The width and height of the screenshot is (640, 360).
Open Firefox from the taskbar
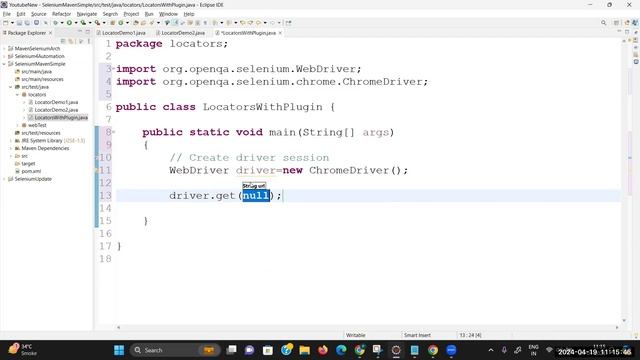(323, 350)
